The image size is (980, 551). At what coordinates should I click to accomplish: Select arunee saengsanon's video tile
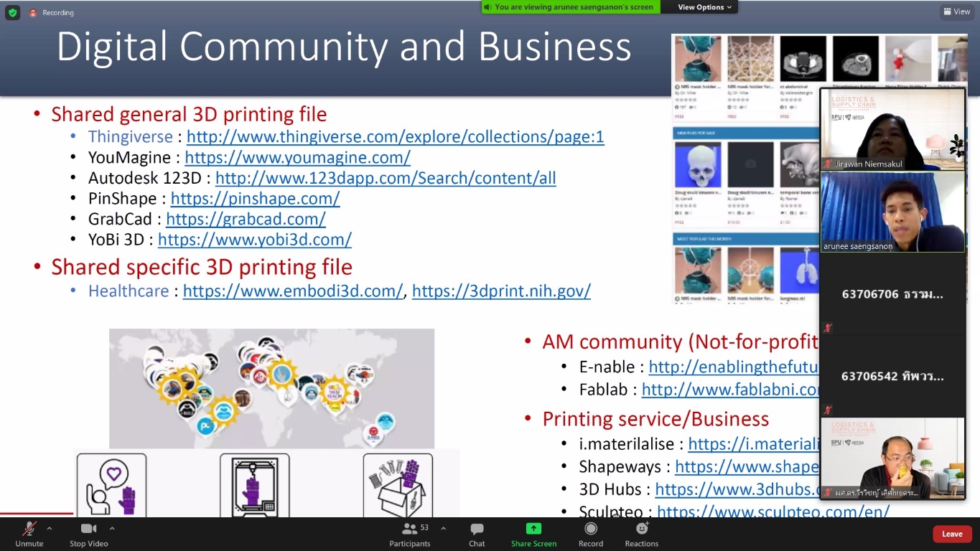click(892, 212)
